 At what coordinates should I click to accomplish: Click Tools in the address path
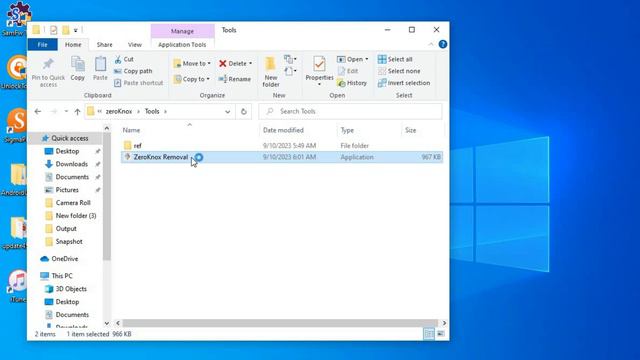(152, 111)
